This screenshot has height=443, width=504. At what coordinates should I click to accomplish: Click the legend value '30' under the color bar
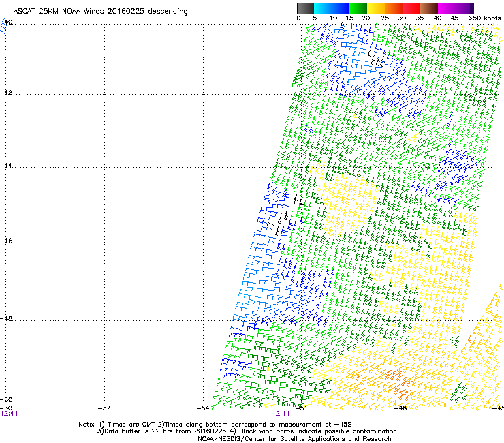pyautogui.click(x=402, y=18)
